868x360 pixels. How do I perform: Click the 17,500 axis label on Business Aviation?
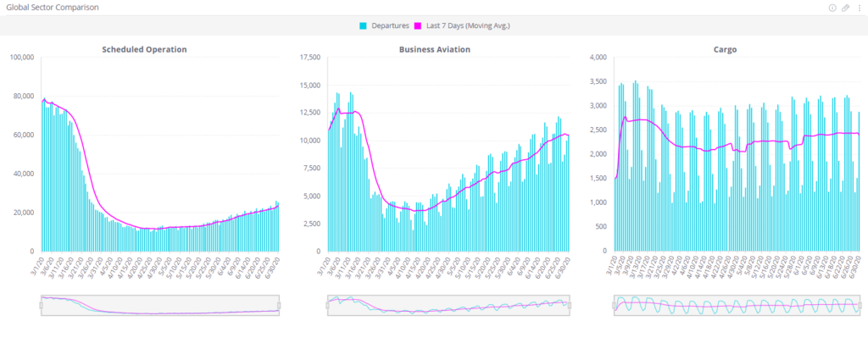click(x=310, y=57)
